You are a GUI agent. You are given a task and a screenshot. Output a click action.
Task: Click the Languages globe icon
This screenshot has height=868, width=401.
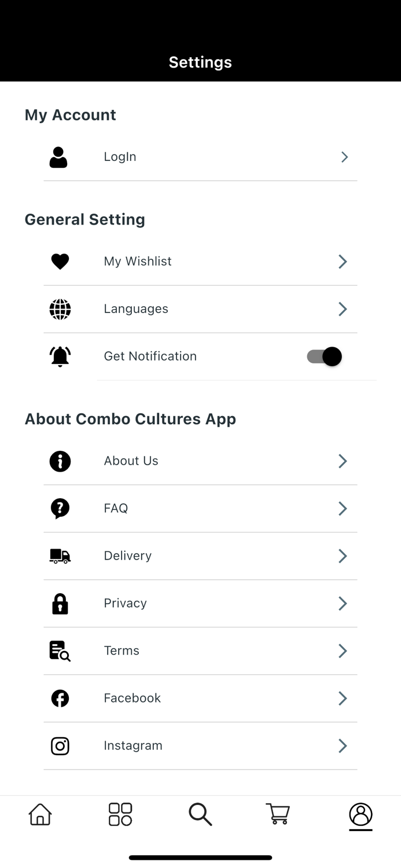click(x=60, y=308)
